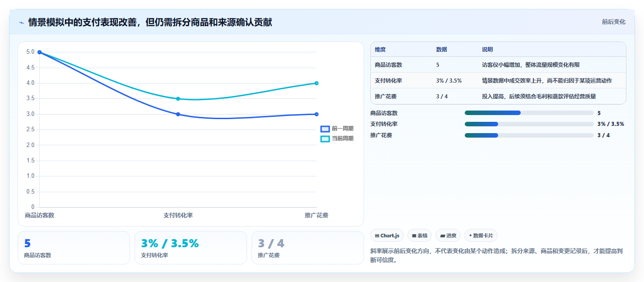The image size is (644, 282).
Task: Select the 3 / 4 推广花费 card
Action: [x=308, y=248]
